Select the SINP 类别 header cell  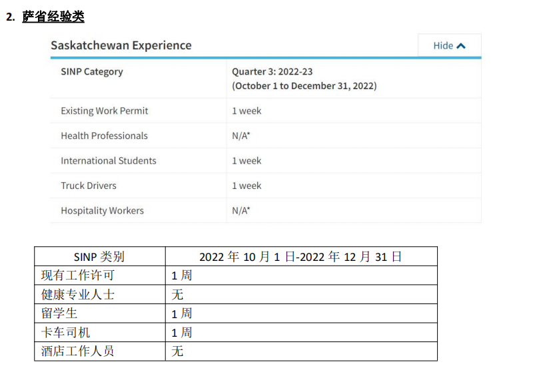99,256
